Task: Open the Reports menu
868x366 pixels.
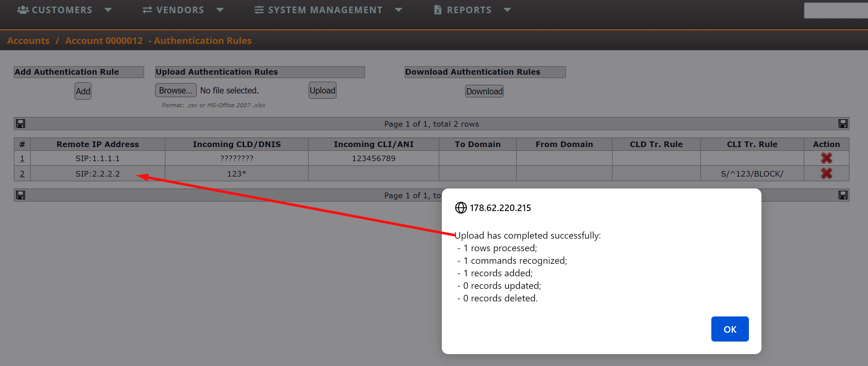Action: pyautogui.click(x=469, y=10)
